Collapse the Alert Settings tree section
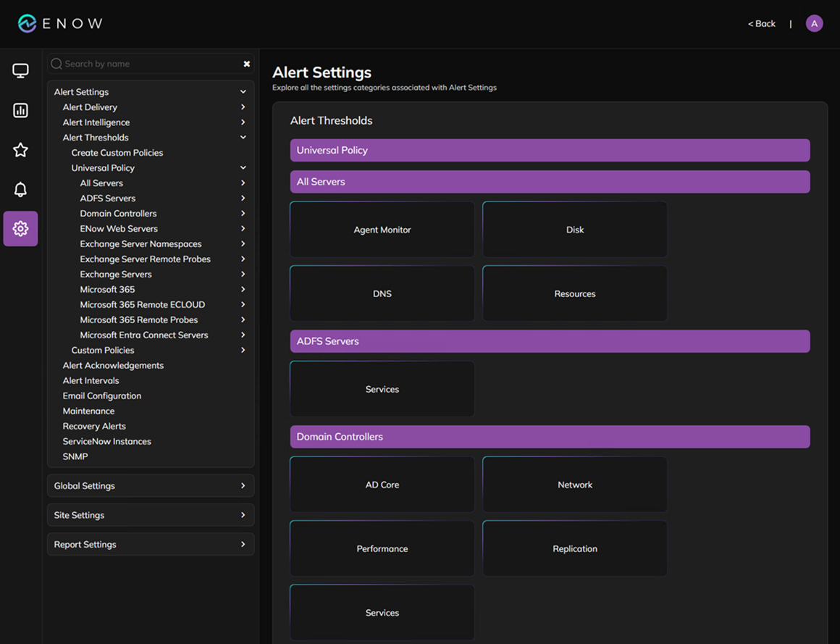This screenshot has height=644, width=840. [x=243, y=92]
